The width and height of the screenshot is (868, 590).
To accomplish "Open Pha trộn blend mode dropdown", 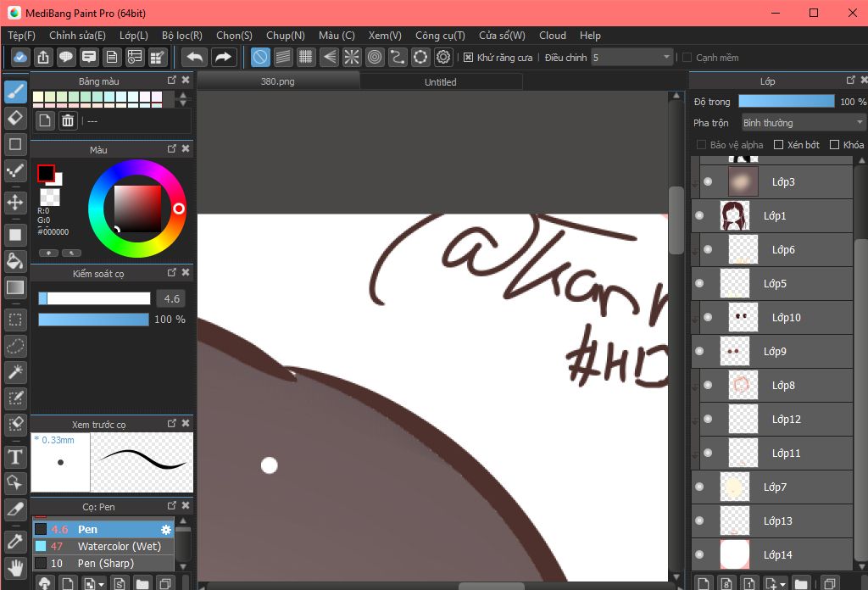I will pyautogui.click(x=803, y=122).
